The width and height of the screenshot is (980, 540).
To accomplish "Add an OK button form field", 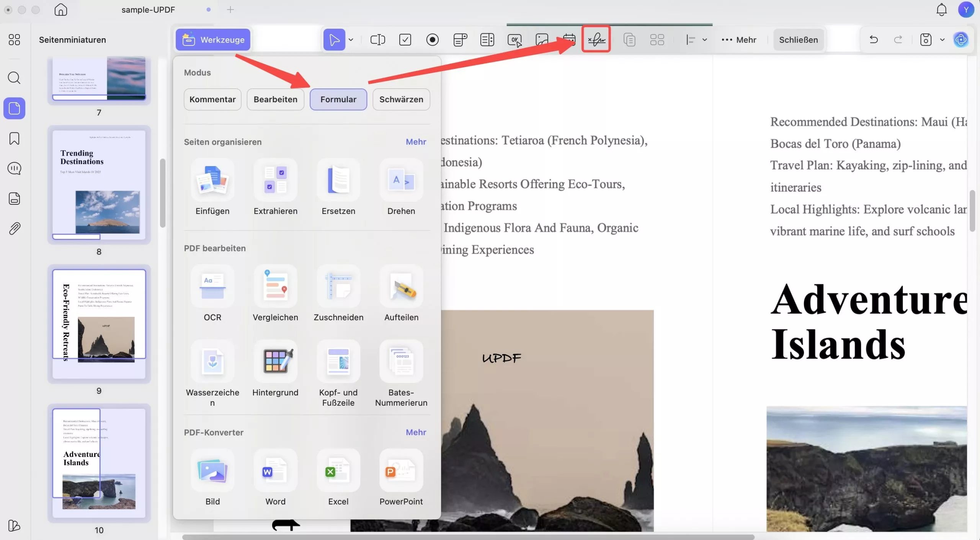I will pyautogui.click(x=514, y=40).
